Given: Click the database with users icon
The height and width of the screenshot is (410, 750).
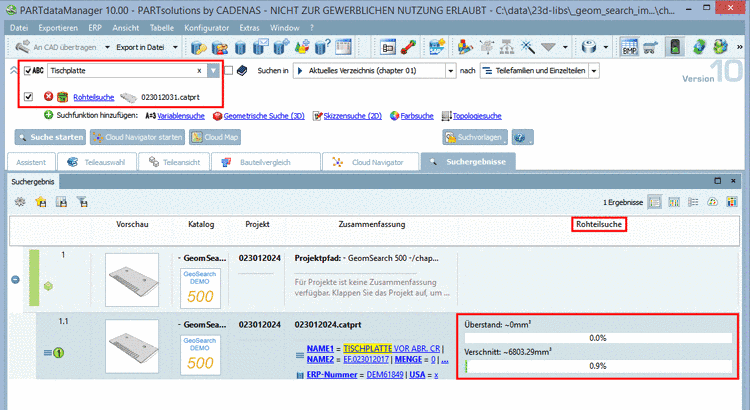Looking at the screenshot, I should click(x=220, y=47).
